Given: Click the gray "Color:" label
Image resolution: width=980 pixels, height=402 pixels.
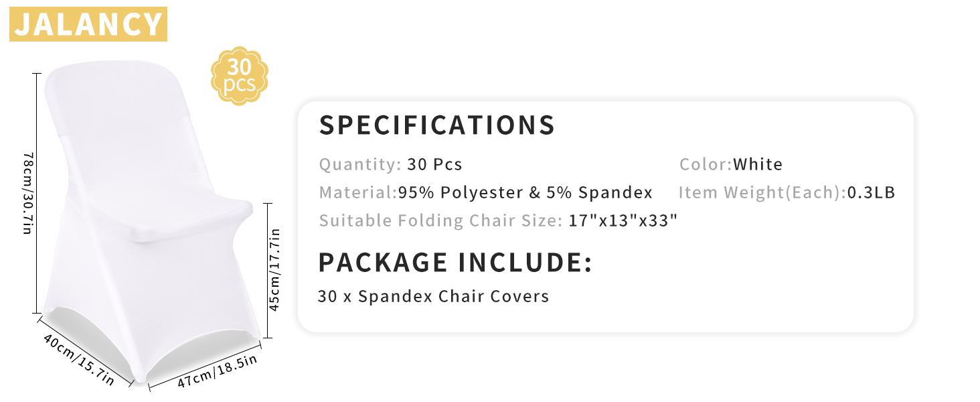Looking at the screenshot, I should pyautogui.click(x=706, y=164).
